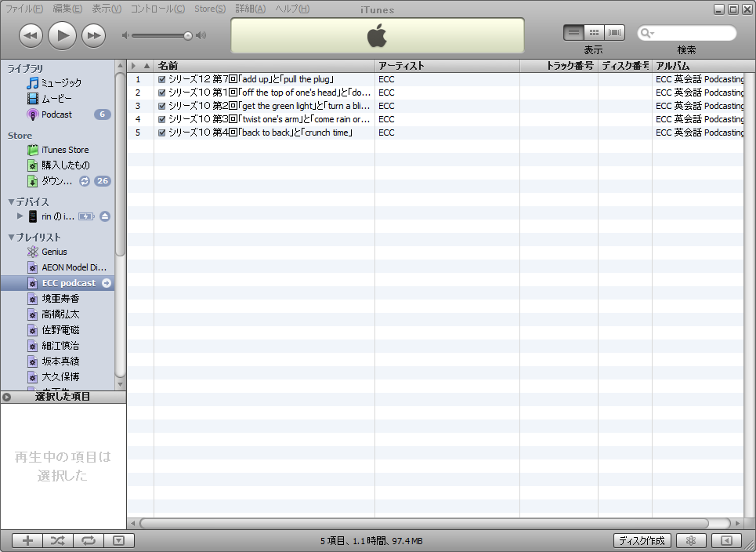Open the 編集(E) menu
The image size is (756, 552).
coord(67,9)
